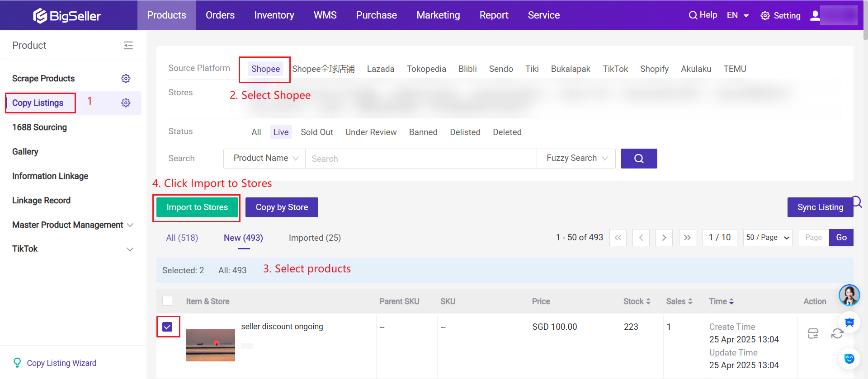
Task: Go to next page arrow
Action: point(664,238)
